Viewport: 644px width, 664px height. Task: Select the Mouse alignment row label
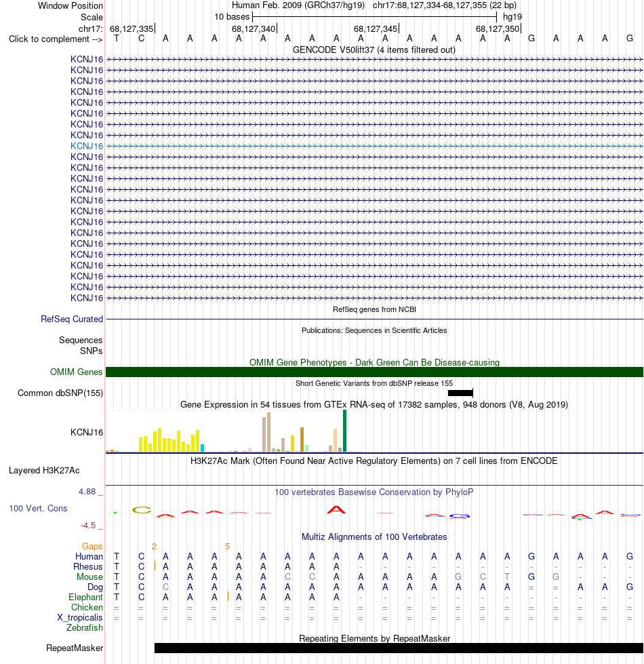[89, 577]
